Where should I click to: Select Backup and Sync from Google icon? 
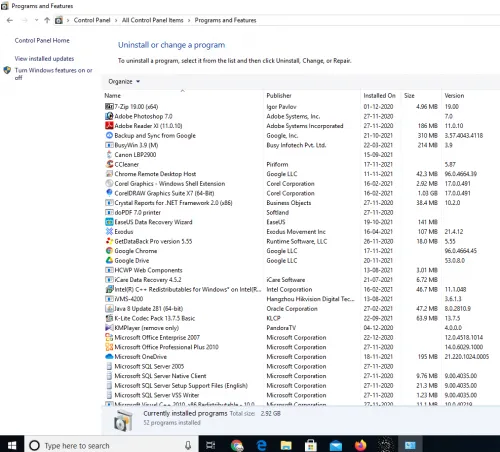click(x=109, y=135)
